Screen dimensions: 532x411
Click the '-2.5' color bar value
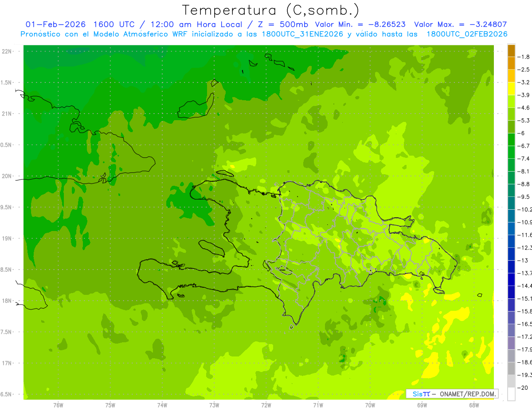pyautogui.click(x=524, y=70)
